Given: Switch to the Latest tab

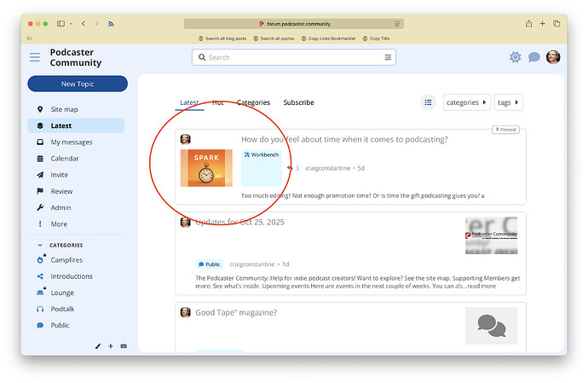Looking at the screenshot, I should [189, 102].
